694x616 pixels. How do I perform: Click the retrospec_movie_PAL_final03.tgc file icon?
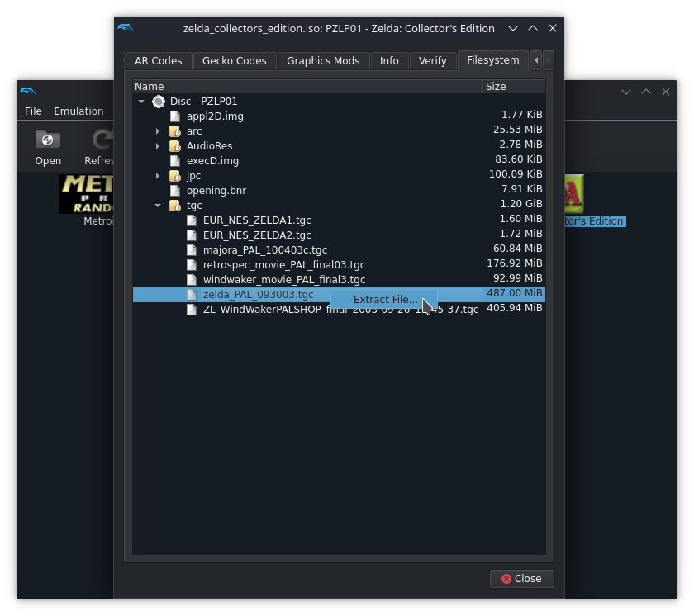point(192,265)
